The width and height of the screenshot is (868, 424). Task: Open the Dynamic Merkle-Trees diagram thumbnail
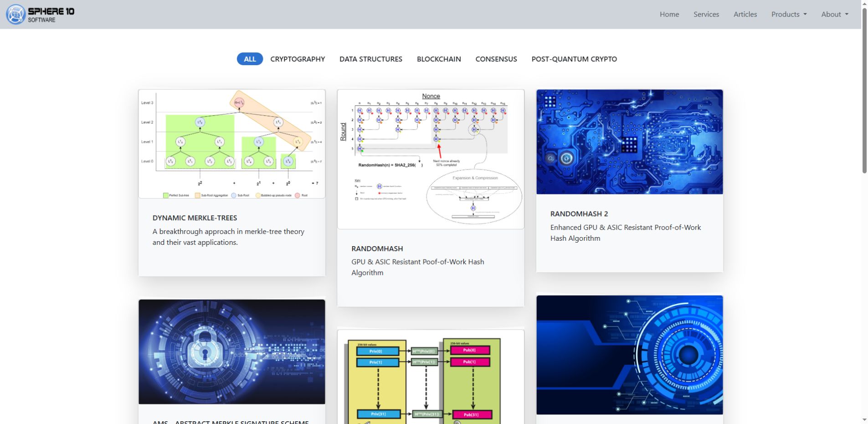pyautogui.click(x=232, y=144)
